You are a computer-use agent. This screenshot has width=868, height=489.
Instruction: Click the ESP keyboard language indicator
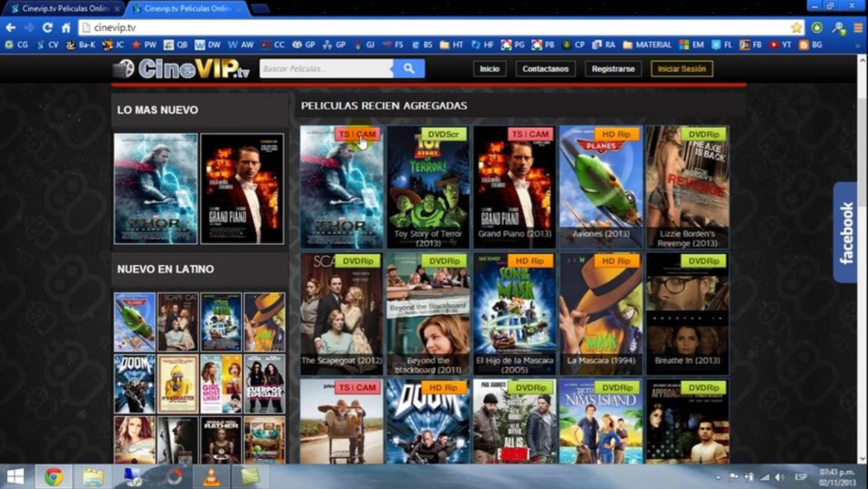pos(801,477)
